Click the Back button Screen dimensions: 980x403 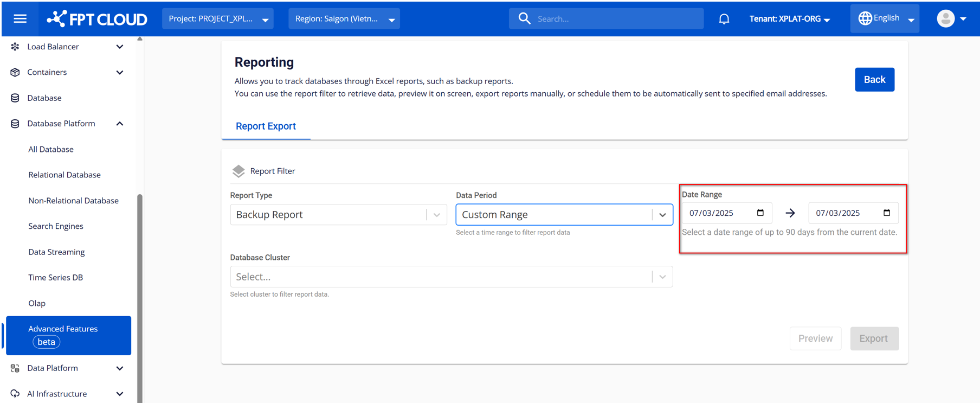click(874, 80)
